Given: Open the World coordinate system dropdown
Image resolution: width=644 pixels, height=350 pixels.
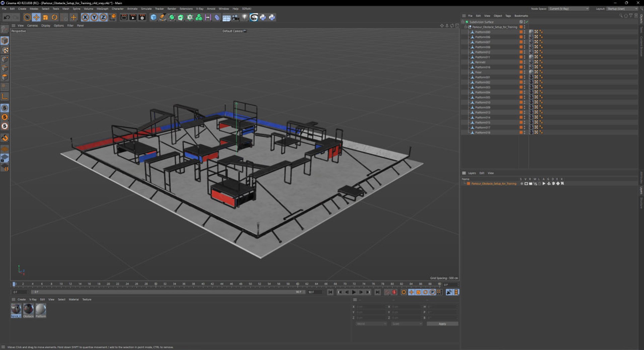Looking at the screenshot, I should click(371, 324).
